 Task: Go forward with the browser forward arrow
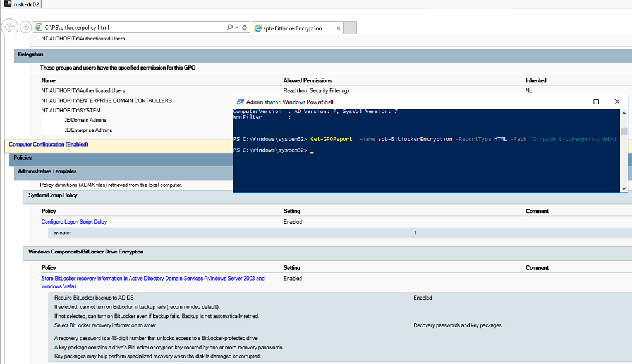click(x=25, y=27)
